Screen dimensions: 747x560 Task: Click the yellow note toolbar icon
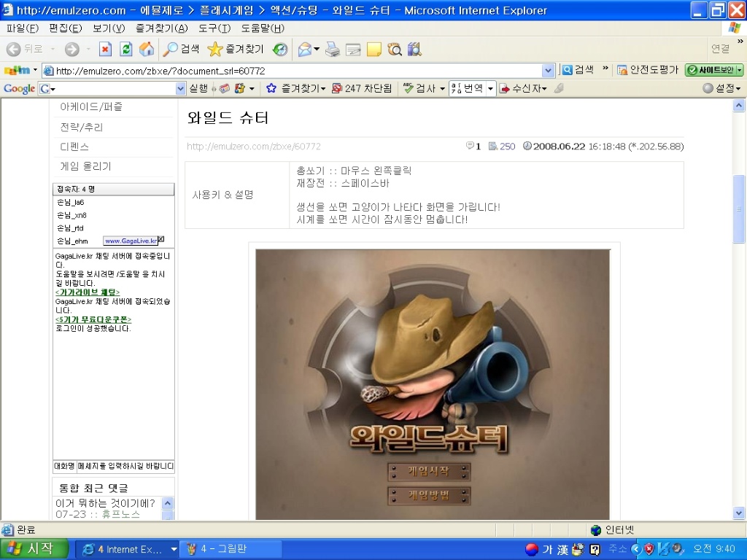tap(374, 49)
